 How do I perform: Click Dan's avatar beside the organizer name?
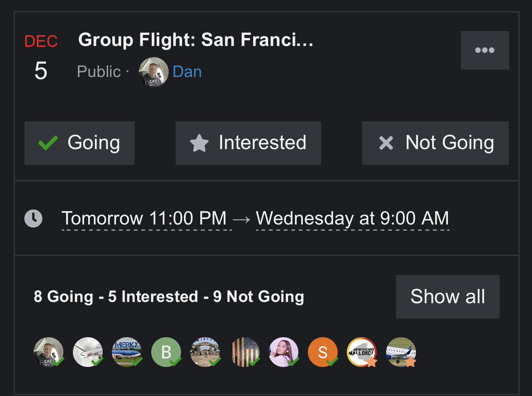coord(153,72)
